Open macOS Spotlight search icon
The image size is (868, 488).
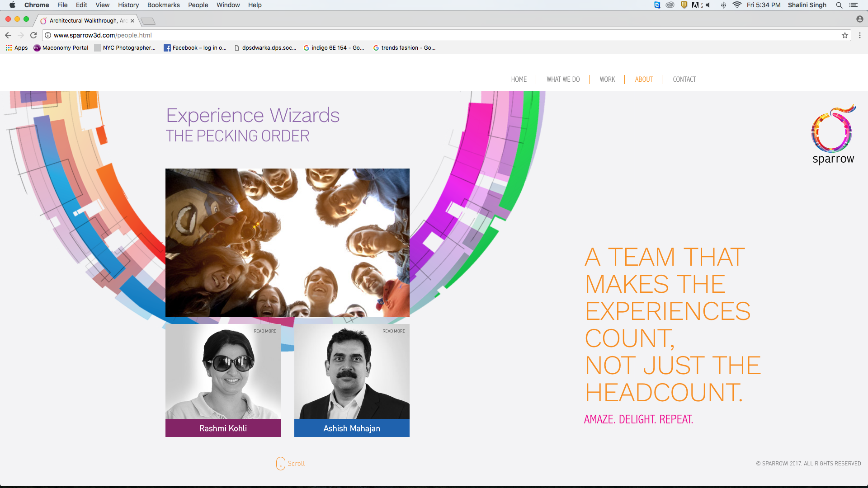tap(839, 5)
